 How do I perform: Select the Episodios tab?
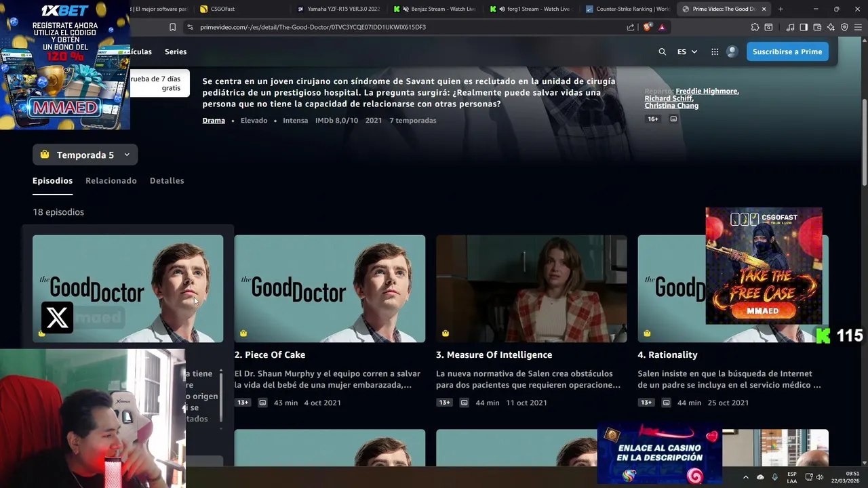coord(52,181)
